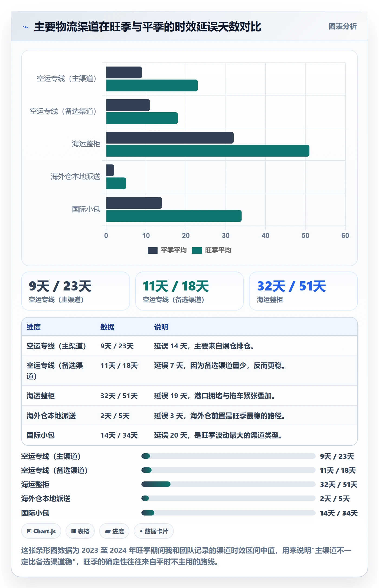Click the 空运专线（主渠道）progress bar

(x=228, y=456)
